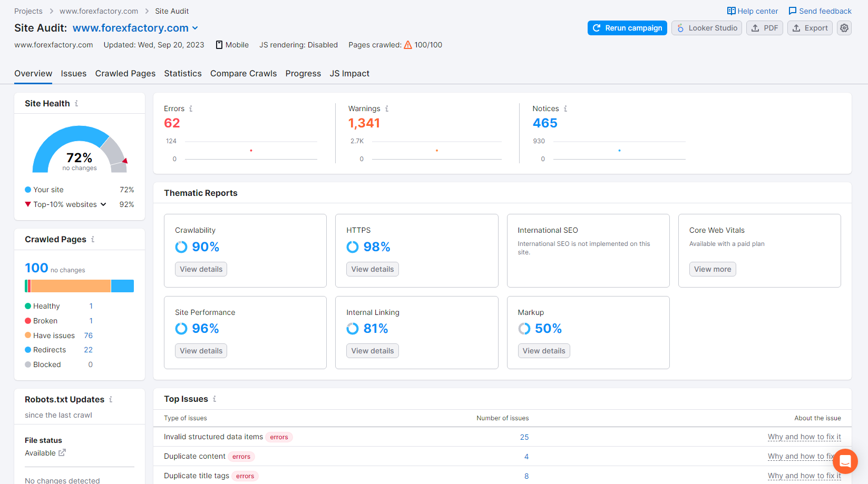This screenshot has height=484, width=868.
Task: Click the Errors info icon
Action: pos(191,108)
